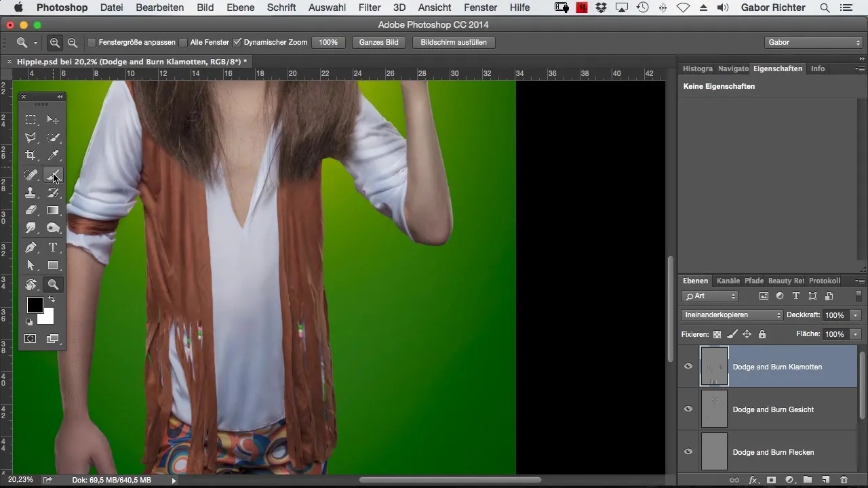Reset default foreground and background colors

coord(29,322)
